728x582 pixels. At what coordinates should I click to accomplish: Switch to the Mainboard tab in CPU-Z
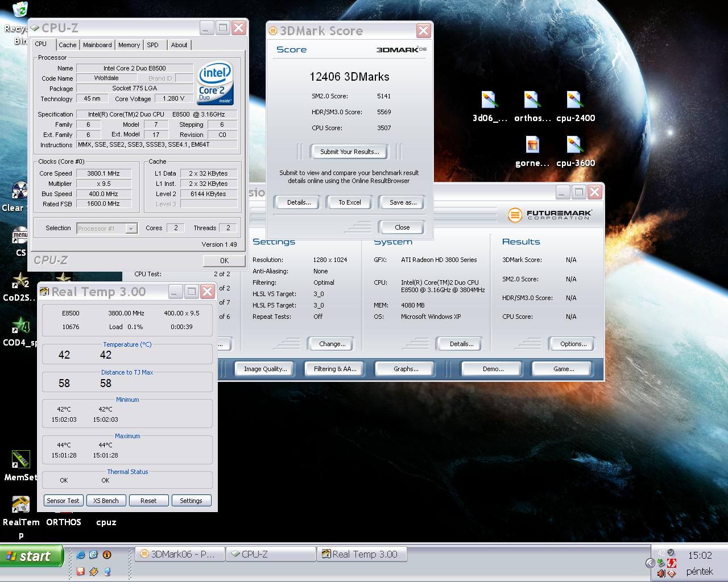[97, 45]
